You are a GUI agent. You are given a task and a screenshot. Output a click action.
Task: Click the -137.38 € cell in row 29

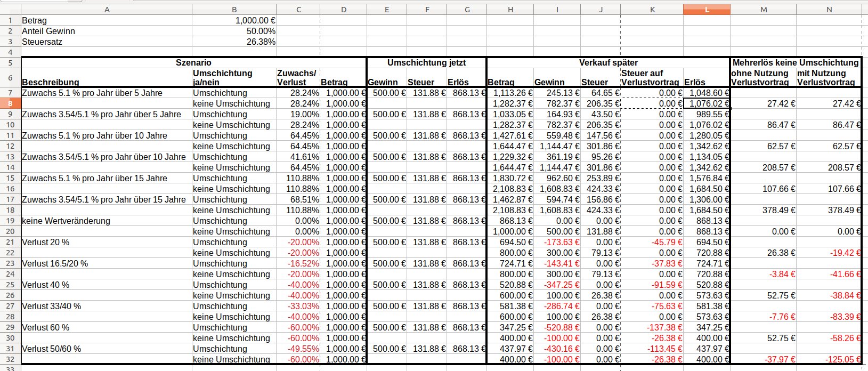pos(652,327)
